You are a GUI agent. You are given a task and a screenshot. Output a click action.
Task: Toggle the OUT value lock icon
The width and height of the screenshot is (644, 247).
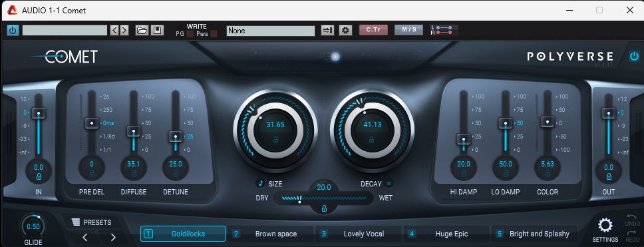(609, 176)
